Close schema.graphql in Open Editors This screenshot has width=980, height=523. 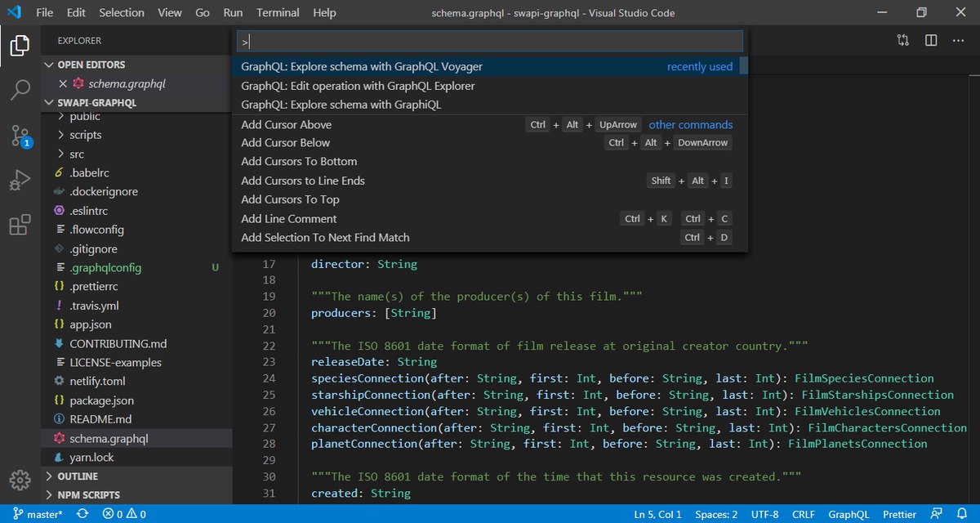[64, 83]
